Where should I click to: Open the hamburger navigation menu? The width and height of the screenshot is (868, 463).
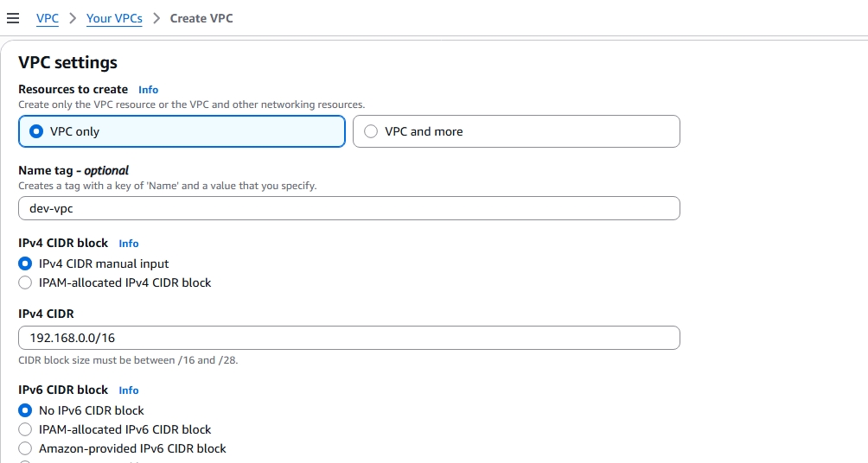13,18
